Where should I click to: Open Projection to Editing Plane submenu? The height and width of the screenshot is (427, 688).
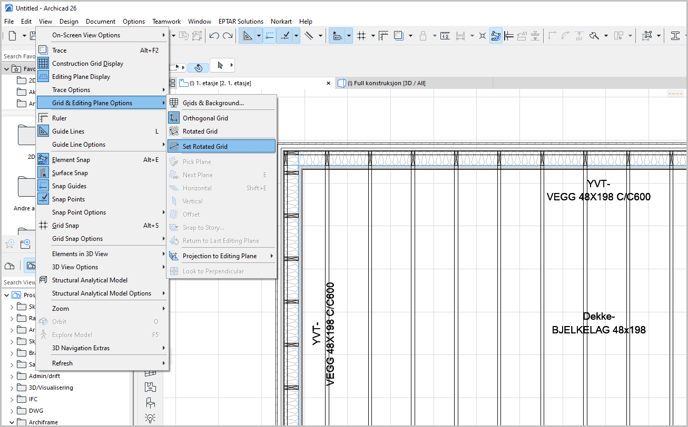click(x=222, y=256)
